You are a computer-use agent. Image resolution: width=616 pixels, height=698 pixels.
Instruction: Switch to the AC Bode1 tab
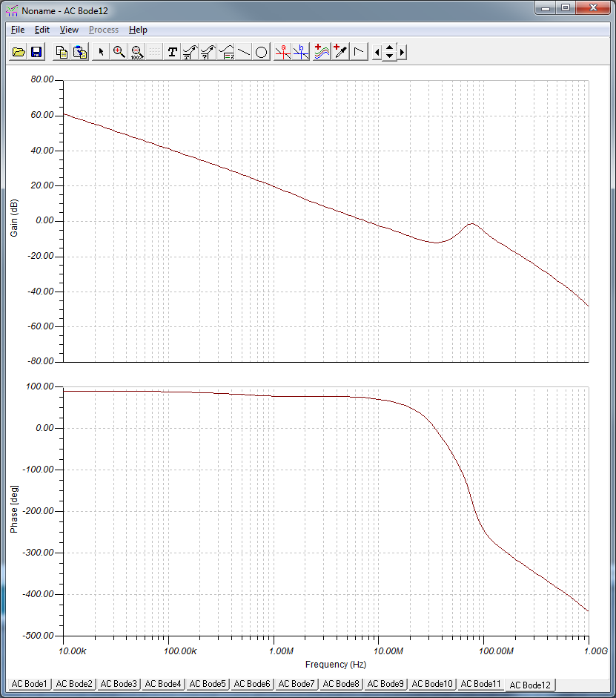(30, 684)
